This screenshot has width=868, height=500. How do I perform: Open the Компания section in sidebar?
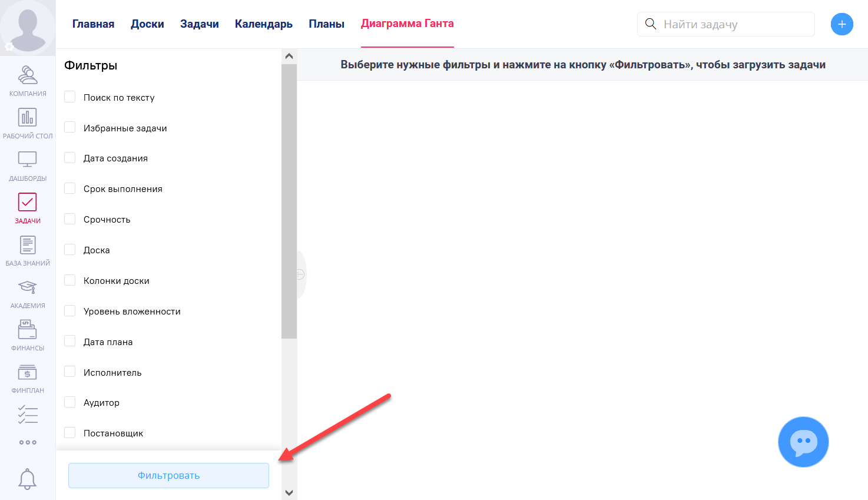coord(28,81)
